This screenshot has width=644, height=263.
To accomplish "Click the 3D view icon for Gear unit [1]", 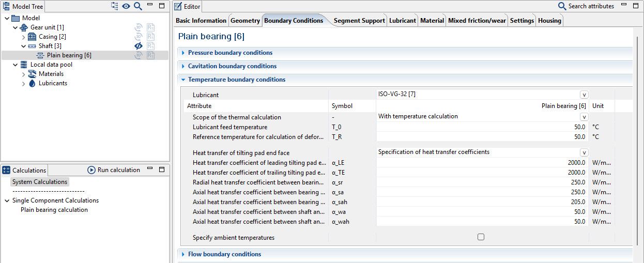I will pos(139,27).
